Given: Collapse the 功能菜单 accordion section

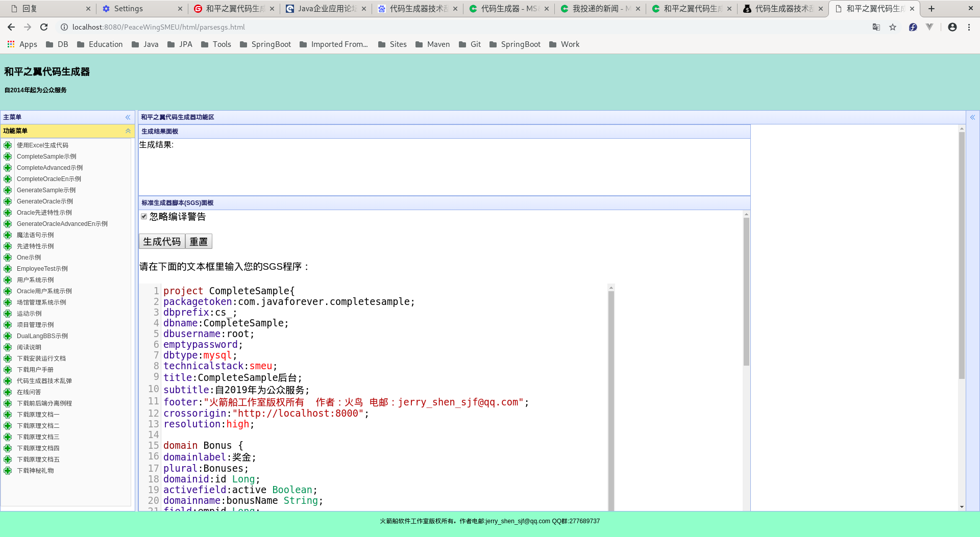Looking at the screenshot, I should pyautogui.click(x=128, y=131).
